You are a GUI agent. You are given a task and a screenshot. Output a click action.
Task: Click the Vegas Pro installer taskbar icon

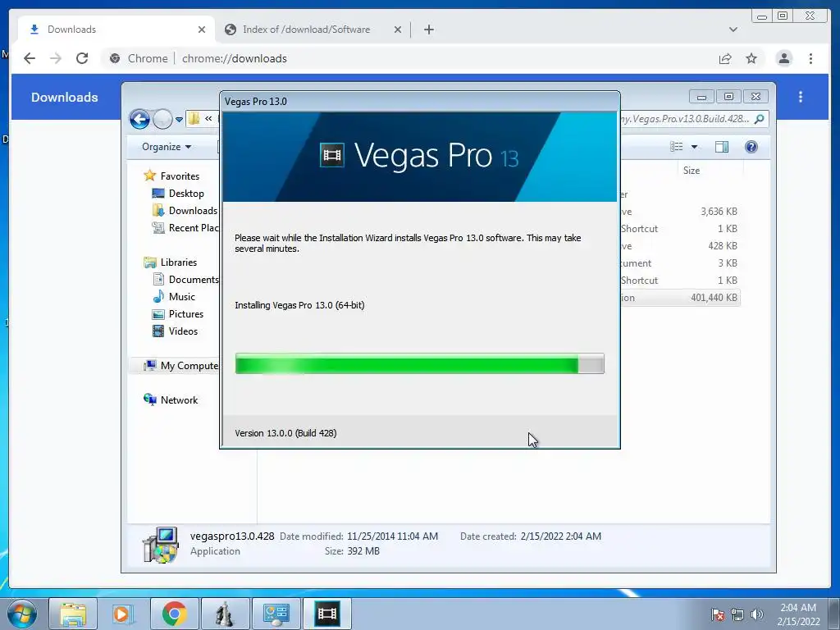coord(326,614)
